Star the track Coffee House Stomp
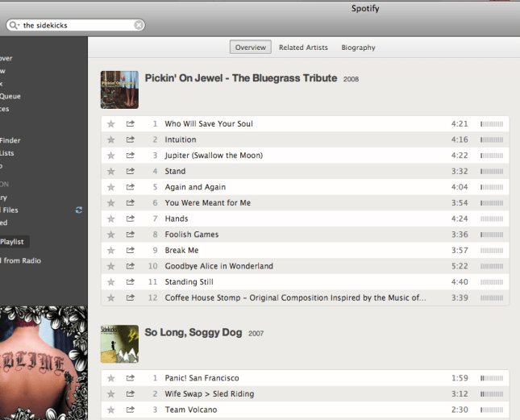This screenshot has height=420, width=520. pyautogui.click(x=110, y=297)
